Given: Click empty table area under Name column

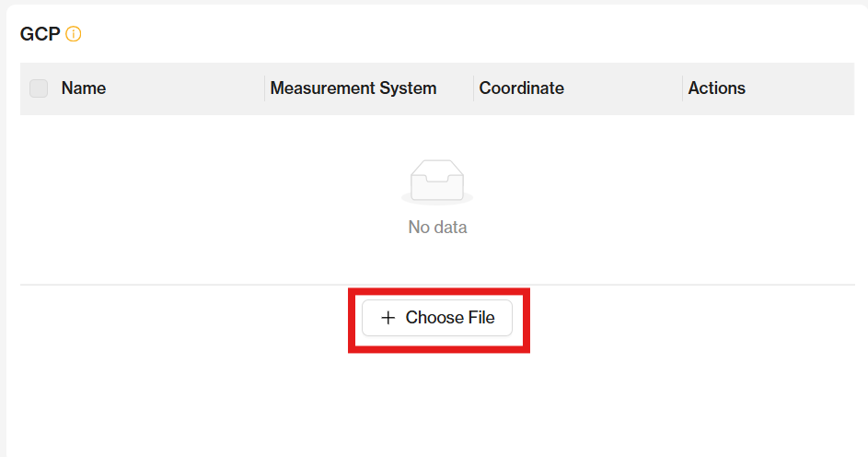Looking at the screenshot, I should 143,199.
